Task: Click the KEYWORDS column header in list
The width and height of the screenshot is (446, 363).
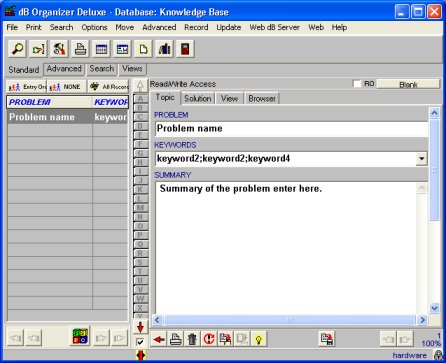Action: click(x=110, y=102)
